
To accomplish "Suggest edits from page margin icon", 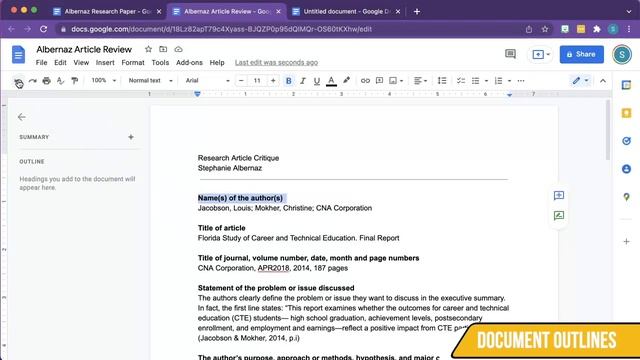I will [x=559, y=216].
